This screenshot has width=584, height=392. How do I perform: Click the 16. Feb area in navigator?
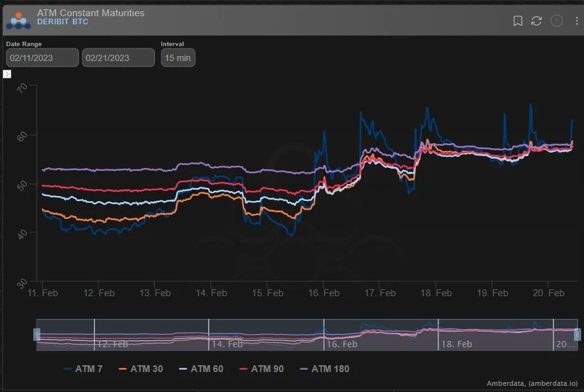pos(342,344)
